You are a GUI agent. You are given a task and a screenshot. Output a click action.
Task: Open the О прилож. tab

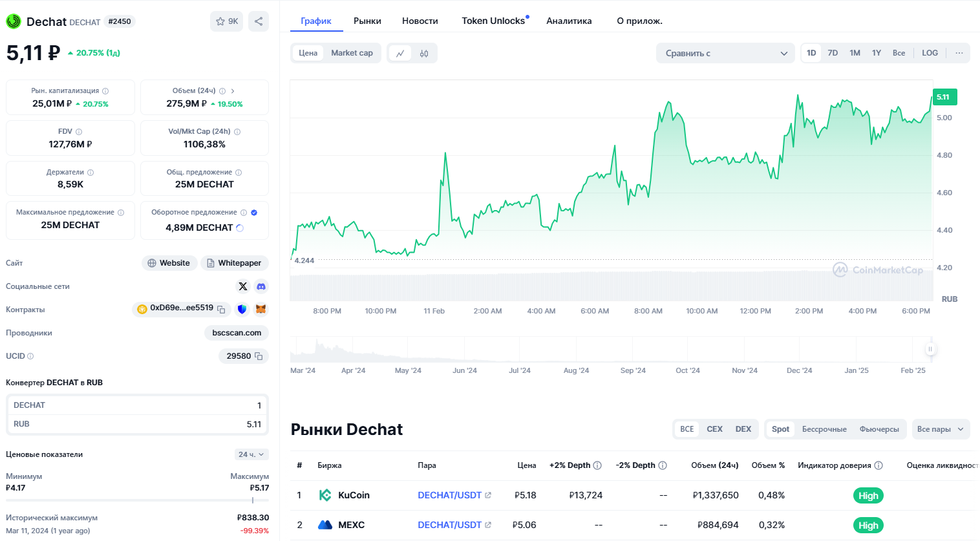pos(639,21)
